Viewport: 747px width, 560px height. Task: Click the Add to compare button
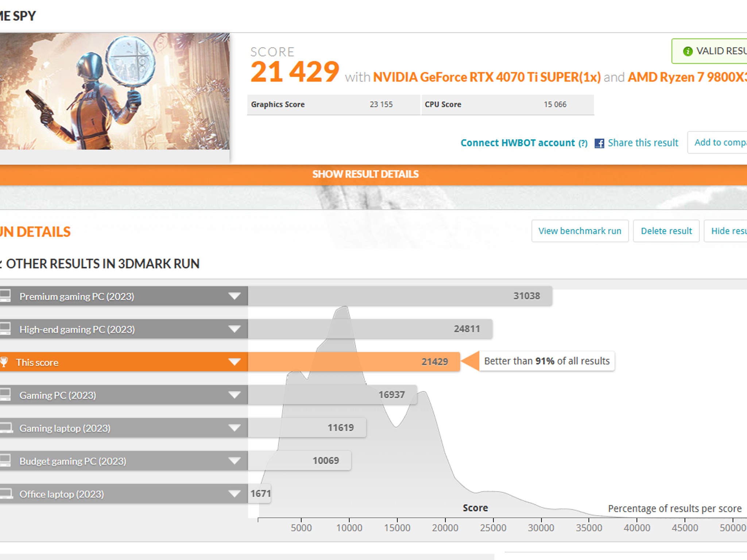[717, 142]
